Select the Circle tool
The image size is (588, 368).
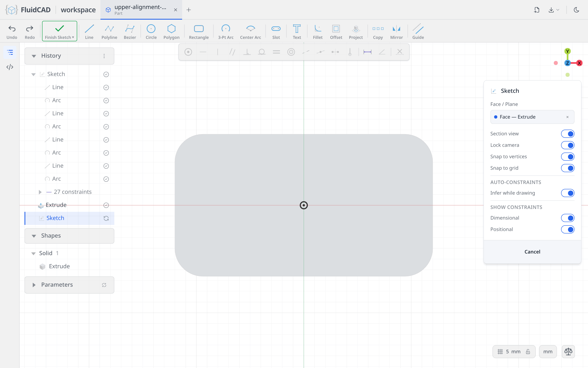(151, 32)
